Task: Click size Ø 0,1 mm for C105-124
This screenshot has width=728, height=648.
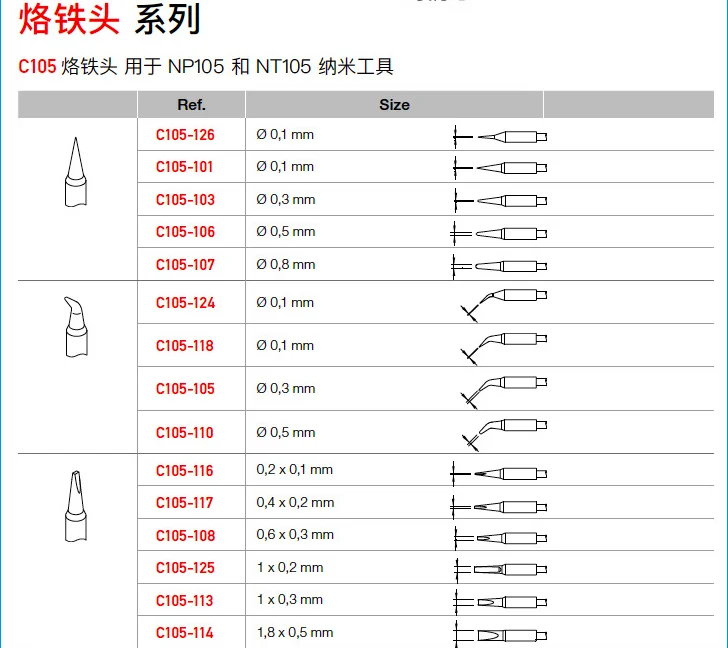Action: (285, 303)
